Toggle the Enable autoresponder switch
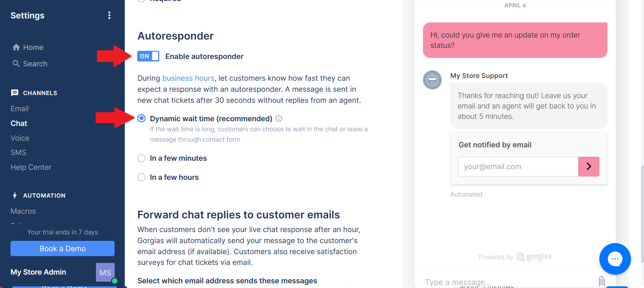The image size is (644, 288). pos(148,56)
